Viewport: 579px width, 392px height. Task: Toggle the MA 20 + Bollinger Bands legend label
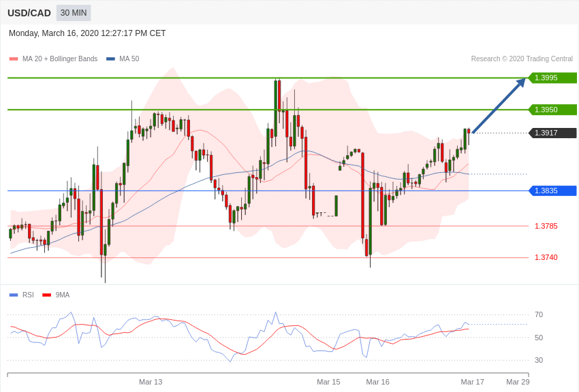click(x=60, y=59)
